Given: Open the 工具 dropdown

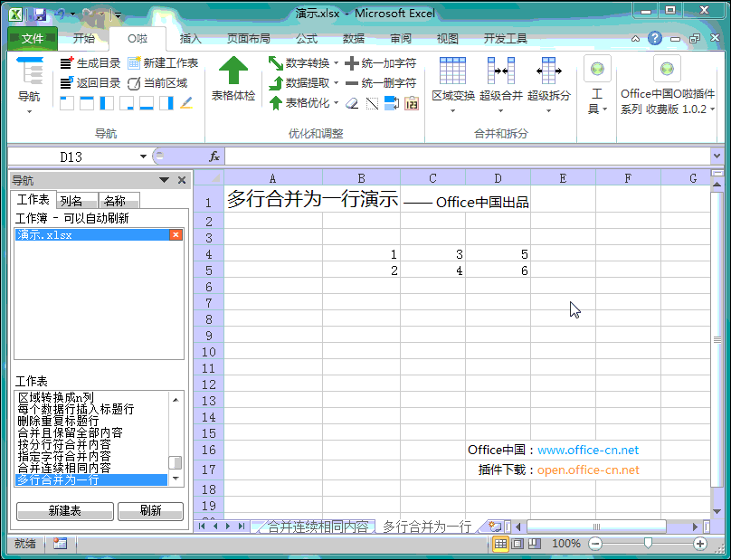Looking at the screenshot, I should [x=598, y=85].
